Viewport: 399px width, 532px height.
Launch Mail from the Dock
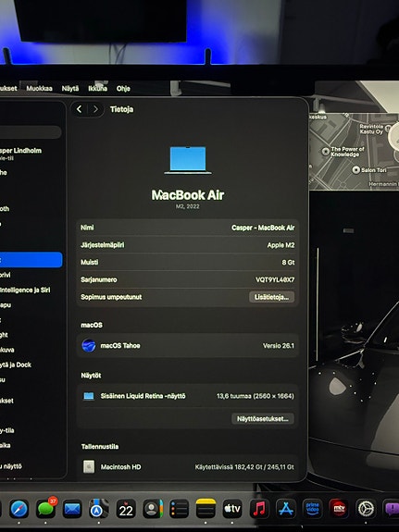point(72,509)
